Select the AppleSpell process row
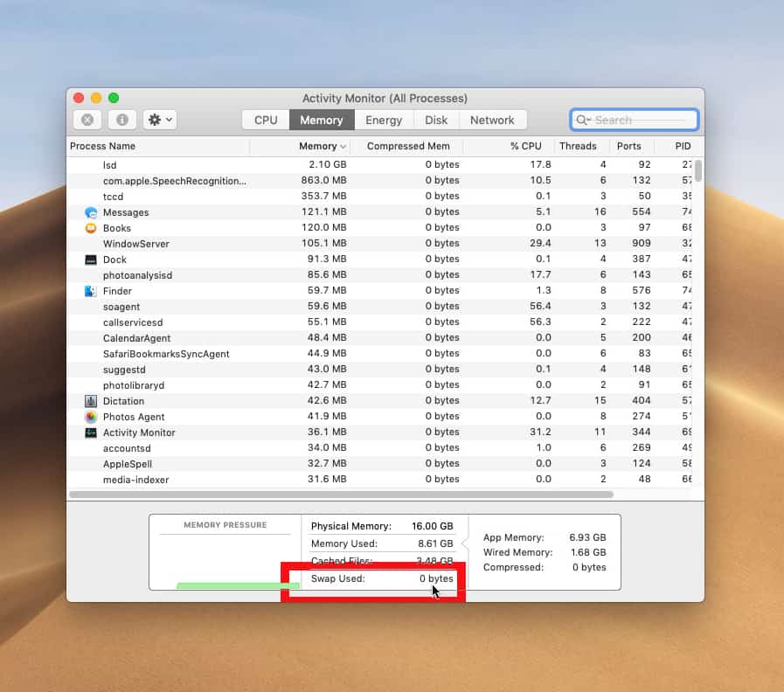Image resolution: width=784 pixels, height=692 pixels. tap(380, 463)
